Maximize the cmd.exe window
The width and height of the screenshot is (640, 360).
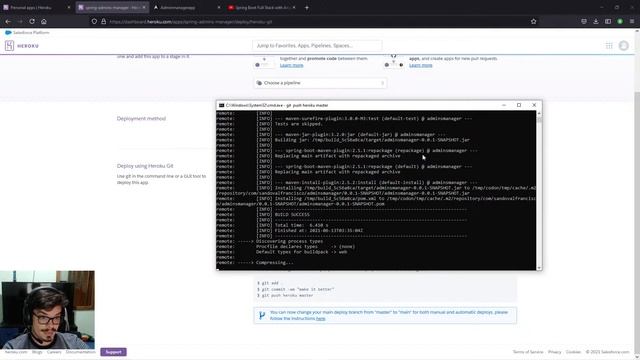pos(519,105)
